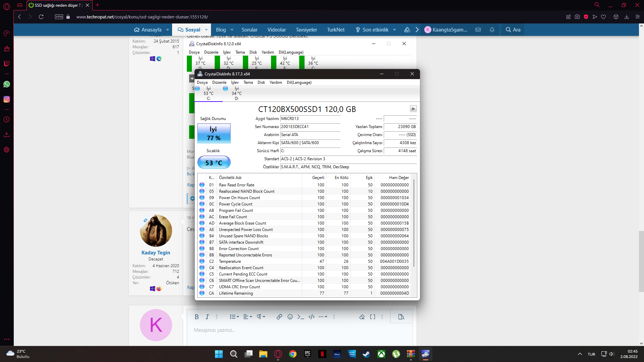Open the smiley emoji picker
Screen dimensions: 644x362
[290, 317]
